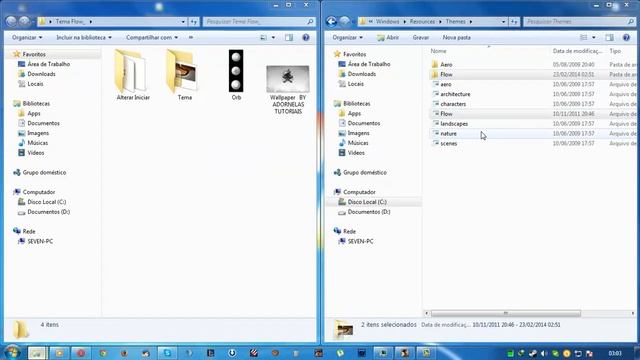Open the Windows Start orb
This screenshot has width=640, height=360.
point(12,352)
